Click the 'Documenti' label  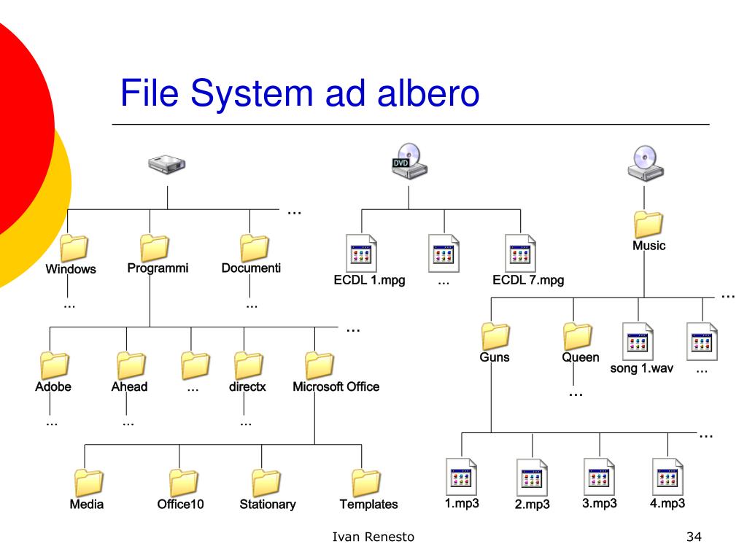pyautogui.click(x=251, y=268)
